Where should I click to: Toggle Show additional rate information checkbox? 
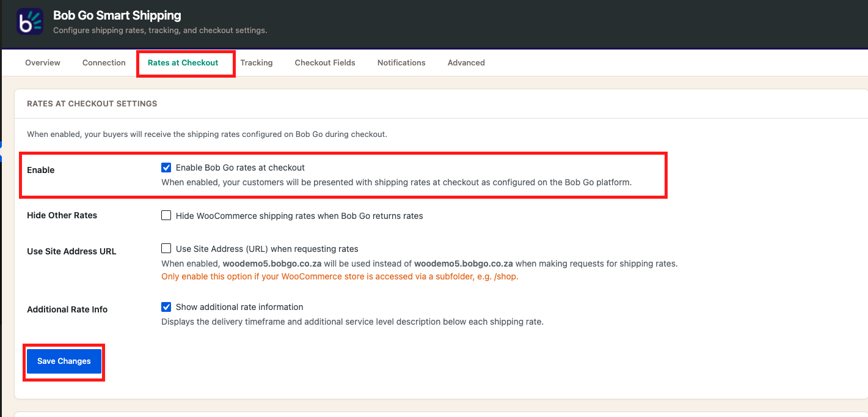pyautogui.click(x=166, y=307)
